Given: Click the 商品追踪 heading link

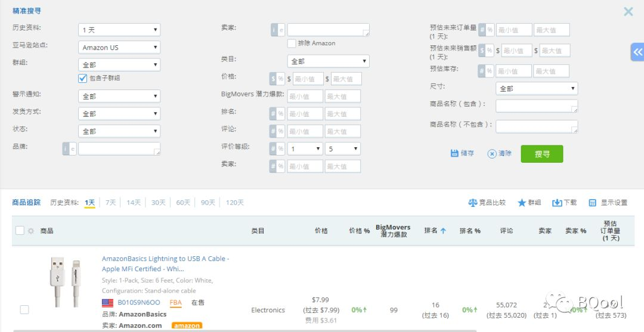Looking at the screenshot, I should coord(26,202).
